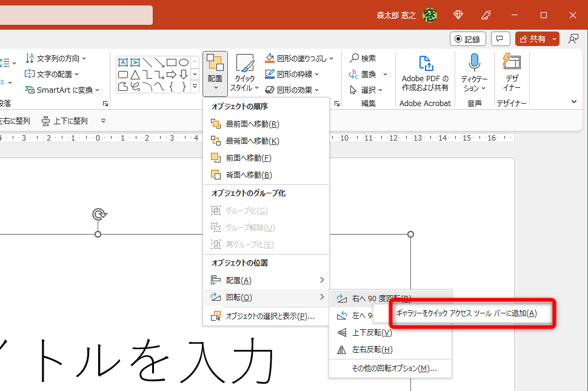Open paragraph dialog launcher
The height and width of the screenshot is (391, 588).
[105, 104]
